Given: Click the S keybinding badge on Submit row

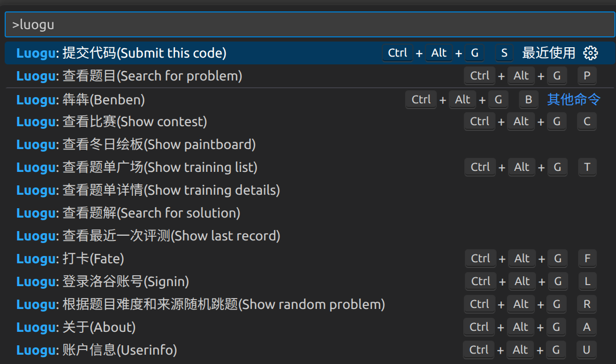Looking at the screenshot, I should tap(504, 52).
